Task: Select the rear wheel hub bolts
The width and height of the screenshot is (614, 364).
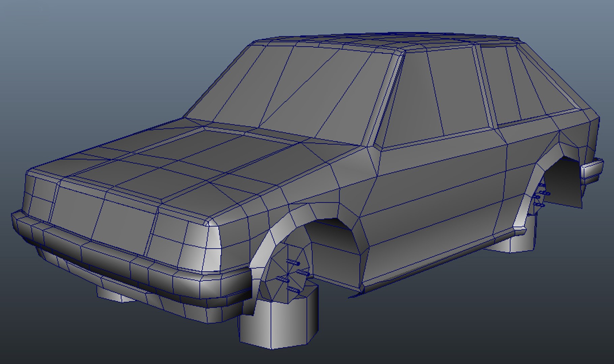Action: [541, 195]
